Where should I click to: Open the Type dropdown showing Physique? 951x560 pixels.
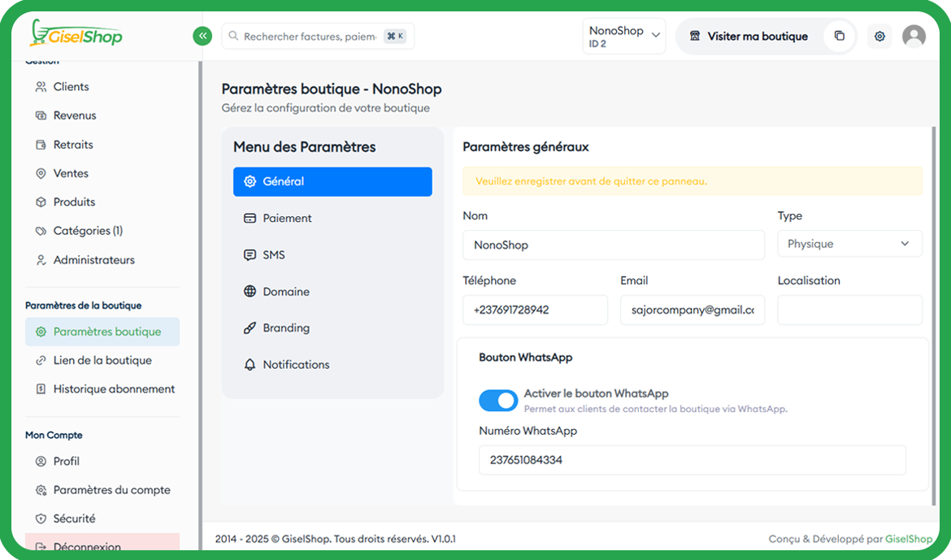coord(849,244)
